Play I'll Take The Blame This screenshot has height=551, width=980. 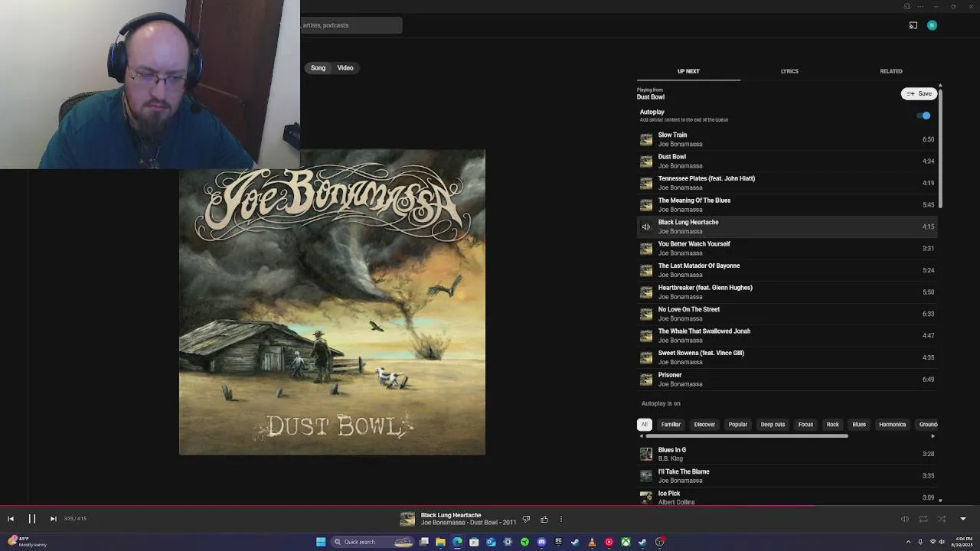787,476
